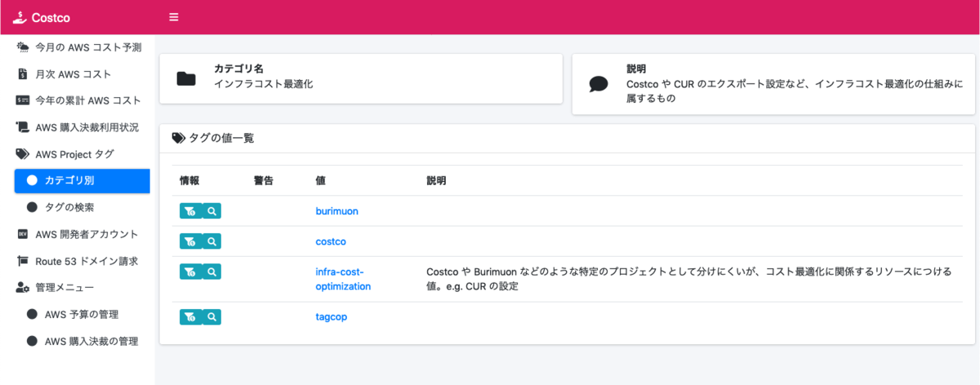
Task: Click the DEV icon beside AWS 開発者アカウント
Action: coord(23,234)
